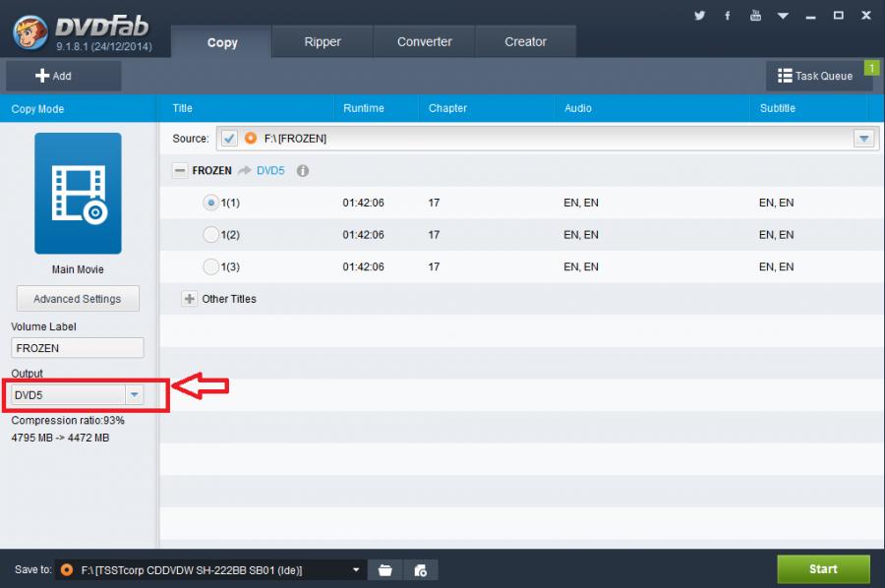Click the Add button
Screen dimensions: 885x588
(63, 76)
